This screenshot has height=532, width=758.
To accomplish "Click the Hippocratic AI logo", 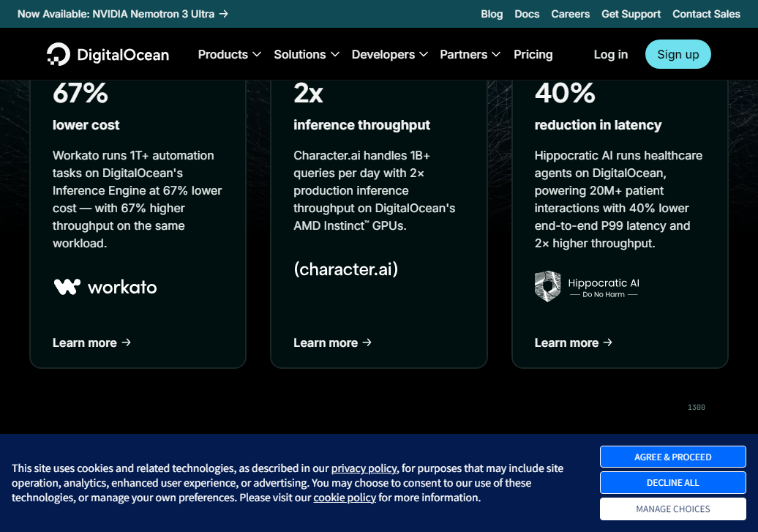I will 587,286.
